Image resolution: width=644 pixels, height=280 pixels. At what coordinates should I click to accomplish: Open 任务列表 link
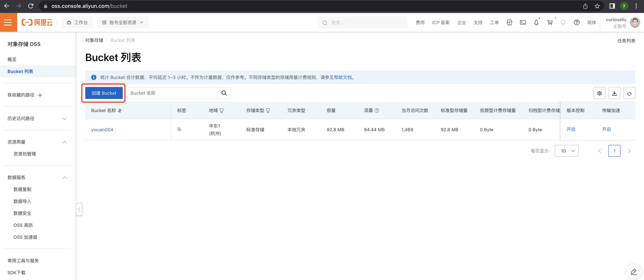[626, 41]
